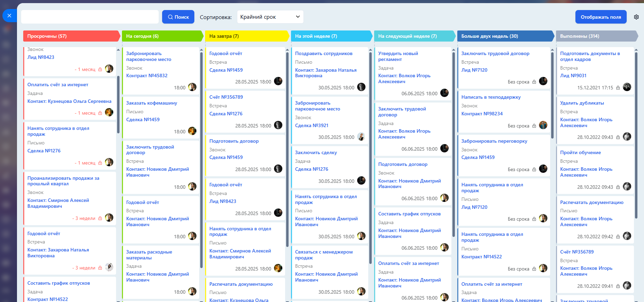The width and height of the screenshot is (644, 302).
Task: Open Контакт: Захарова Наталья Викторовна in this week column
Action: [326, 73]
